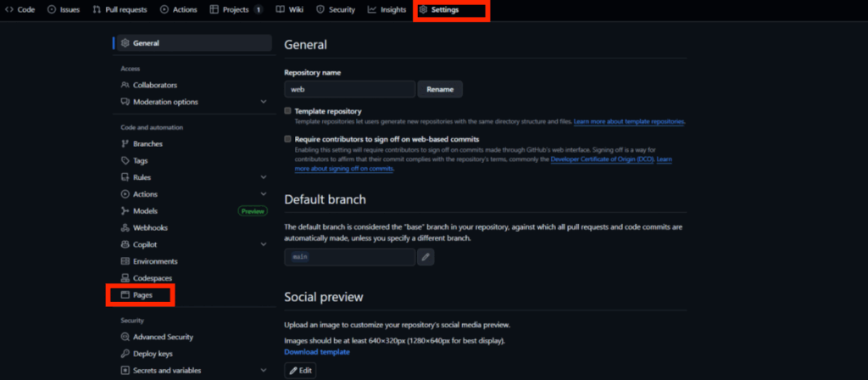Expand Secrets and variables chevron
Image resolution: width=868 pixels, height=380 pixels.
264,371
